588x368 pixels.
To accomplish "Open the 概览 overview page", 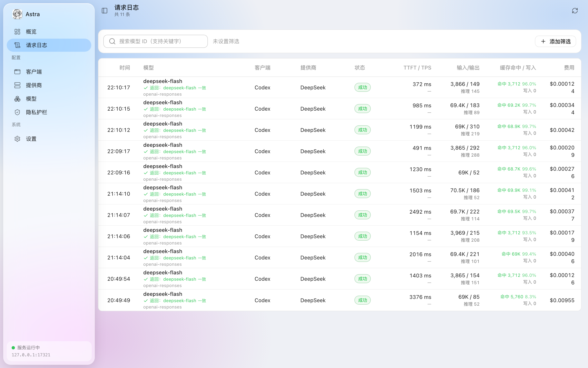I will [49, 32].
